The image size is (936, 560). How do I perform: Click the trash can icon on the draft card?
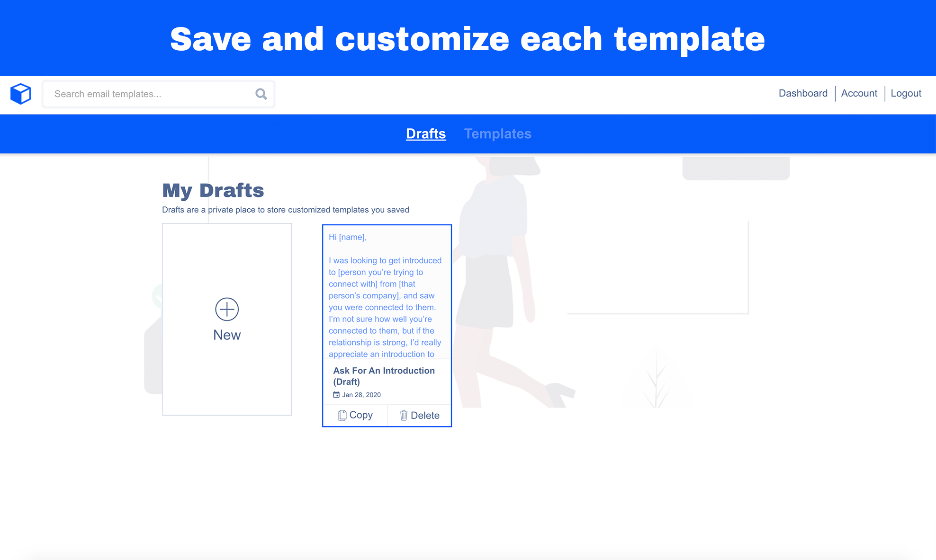404,415
